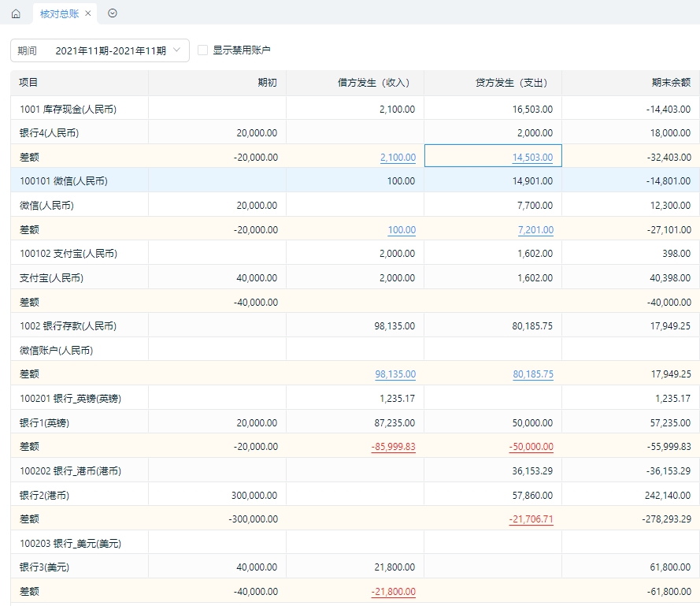Select the 100101 微信(人民币) row
The height and width of the screenshot is (606, 700).
click(355, 181)
